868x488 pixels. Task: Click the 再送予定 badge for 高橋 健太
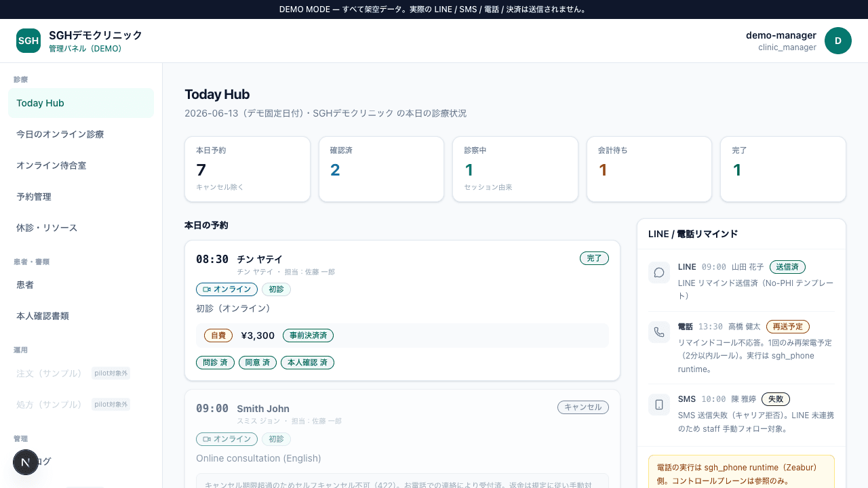point(788,327)
